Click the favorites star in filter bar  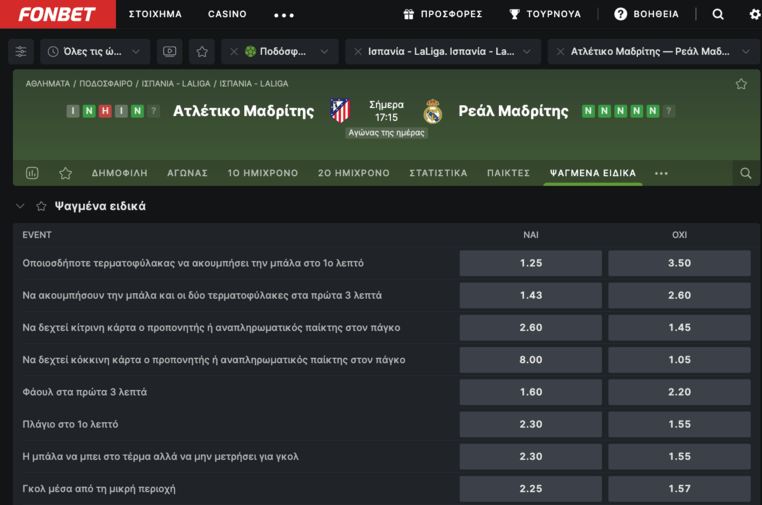202,52
